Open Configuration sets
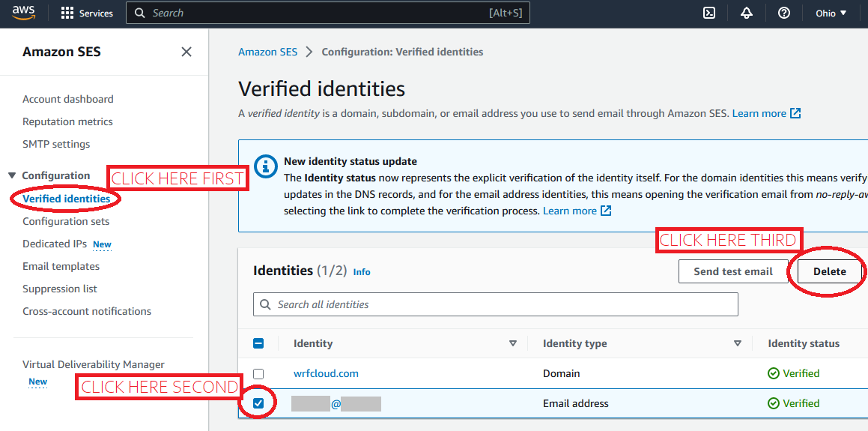This screenshot has width=868, height=431. point(66,221)
